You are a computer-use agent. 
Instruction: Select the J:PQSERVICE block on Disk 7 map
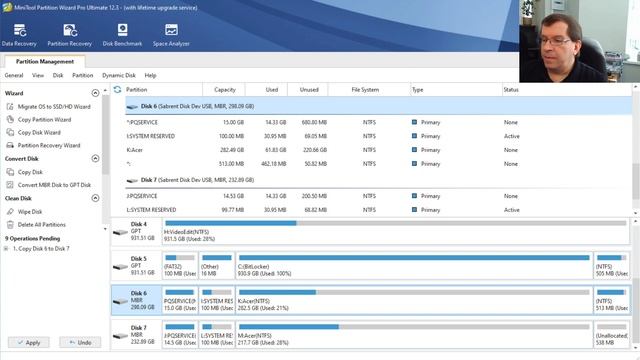(180, 335)
